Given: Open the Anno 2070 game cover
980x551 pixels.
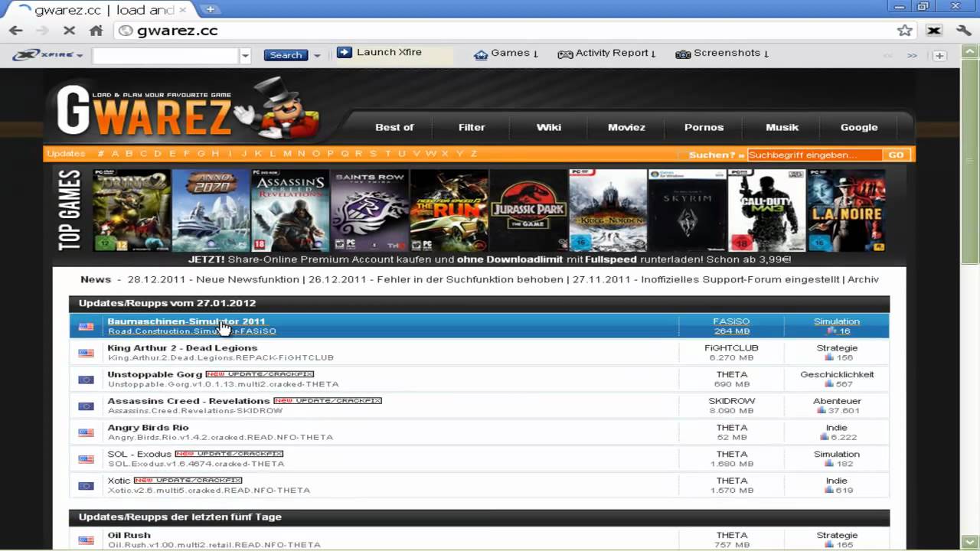Looking at the screenshot, I should tap(211, 210).
